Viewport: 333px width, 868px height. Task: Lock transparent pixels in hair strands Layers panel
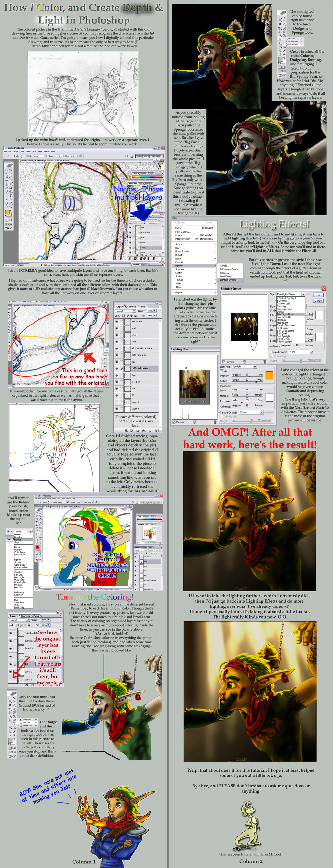tap(124, 316)
